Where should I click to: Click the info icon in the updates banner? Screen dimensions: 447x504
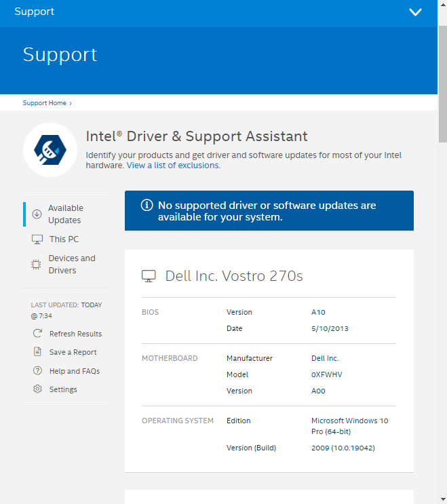pos(147,205)
